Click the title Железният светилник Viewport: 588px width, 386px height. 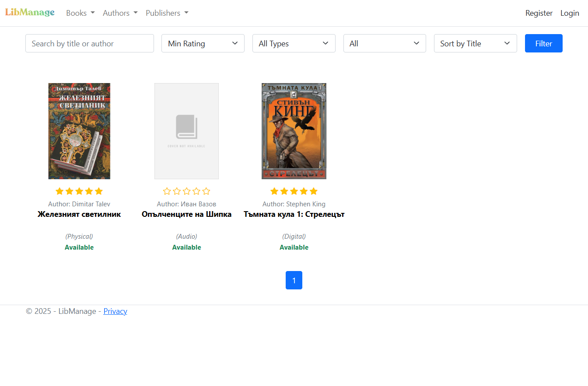pyautogui.click(x=79, y=214)
